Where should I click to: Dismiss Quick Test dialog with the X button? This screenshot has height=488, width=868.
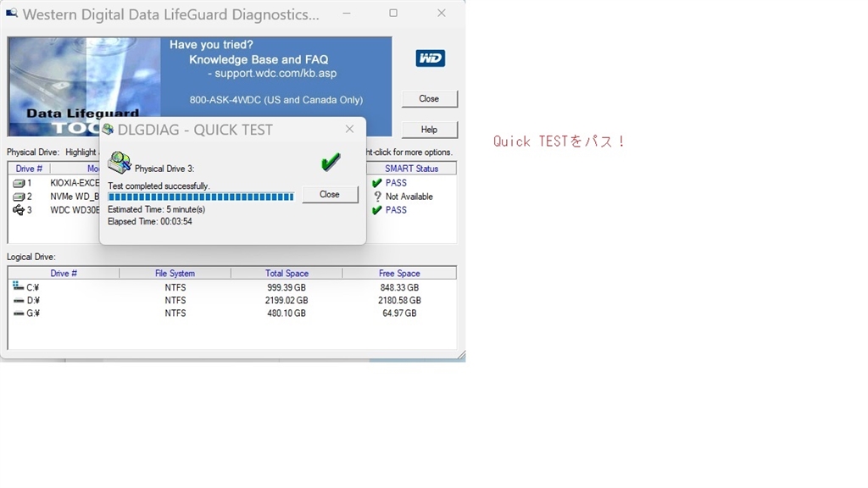[349, 129]
